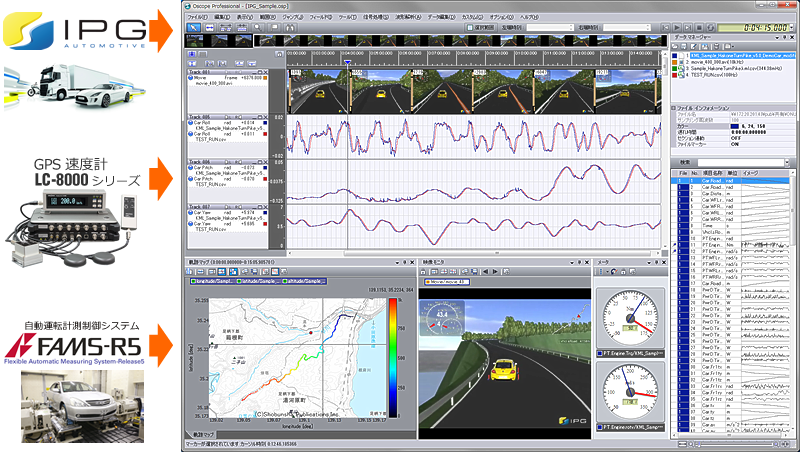
Task: Pin the データ マネージャー panel
Action: point(784,38)
